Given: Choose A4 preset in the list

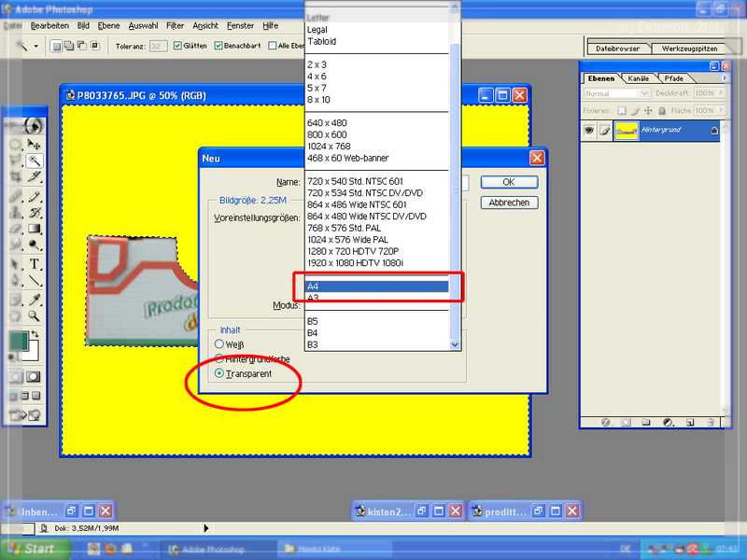Looking at the screenshot, I should pos(376,287).
